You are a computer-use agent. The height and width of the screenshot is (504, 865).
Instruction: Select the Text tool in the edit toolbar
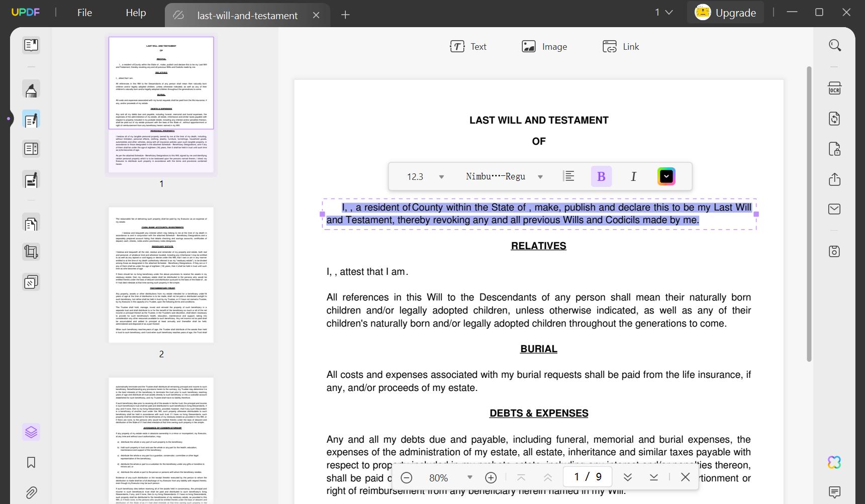click(469, 46)
